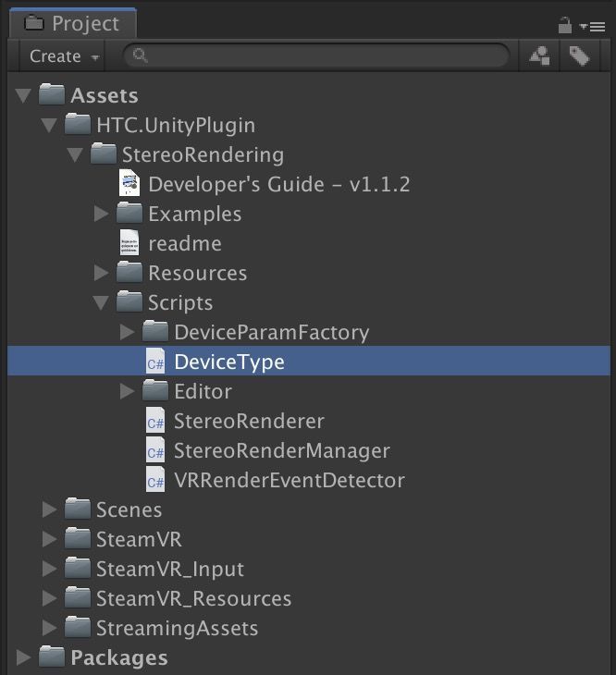Select the 'StereoRenderer' script name

coord(249,422)
